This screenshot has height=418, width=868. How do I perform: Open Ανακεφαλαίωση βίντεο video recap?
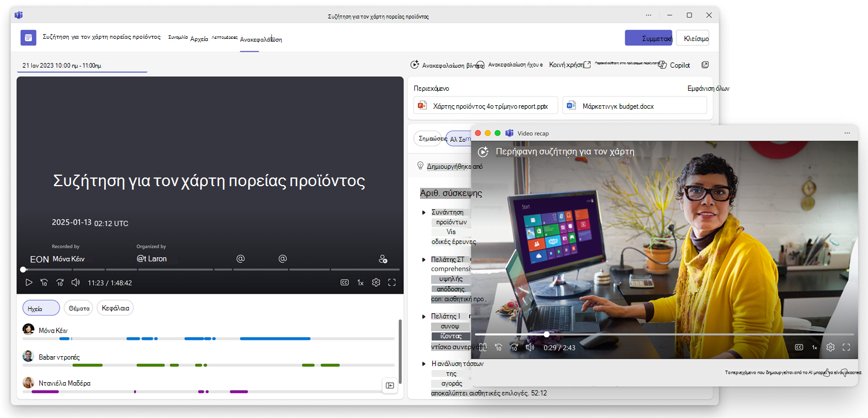tap(447, 65)
